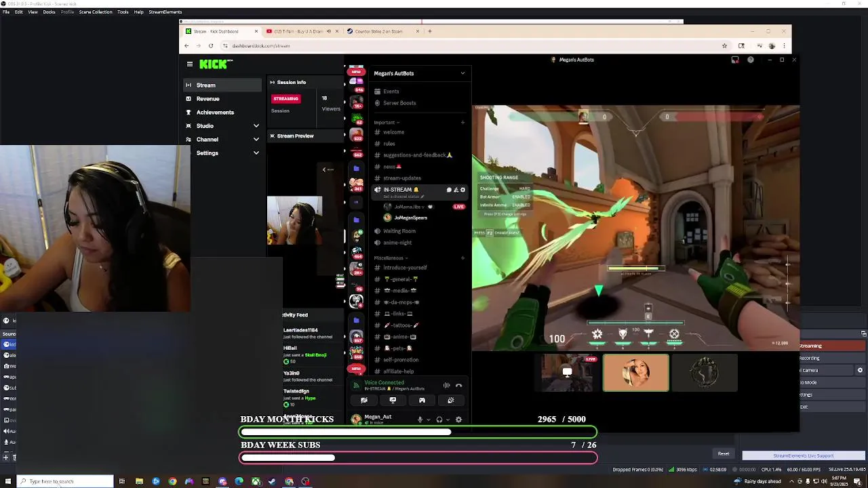Screen dimensions: 868x488
Task: Open OBS Tools menu
Action: click(123, 12)
